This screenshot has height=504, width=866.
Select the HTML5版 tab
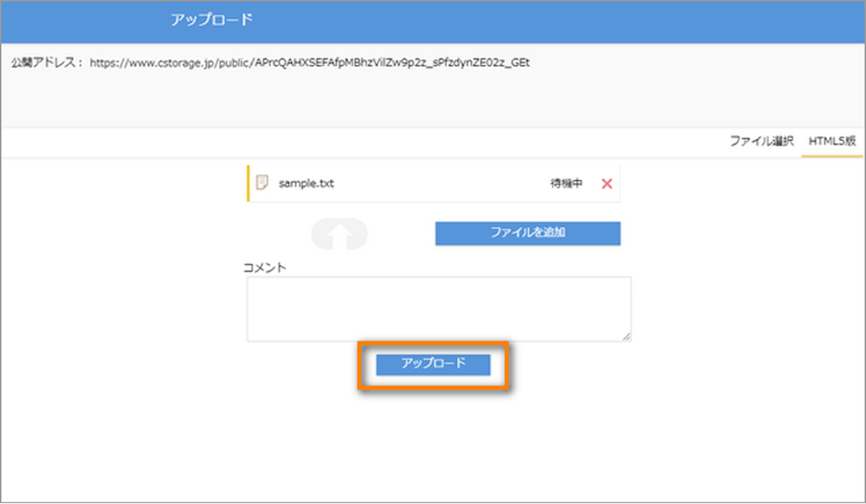[x=831, y=140]
